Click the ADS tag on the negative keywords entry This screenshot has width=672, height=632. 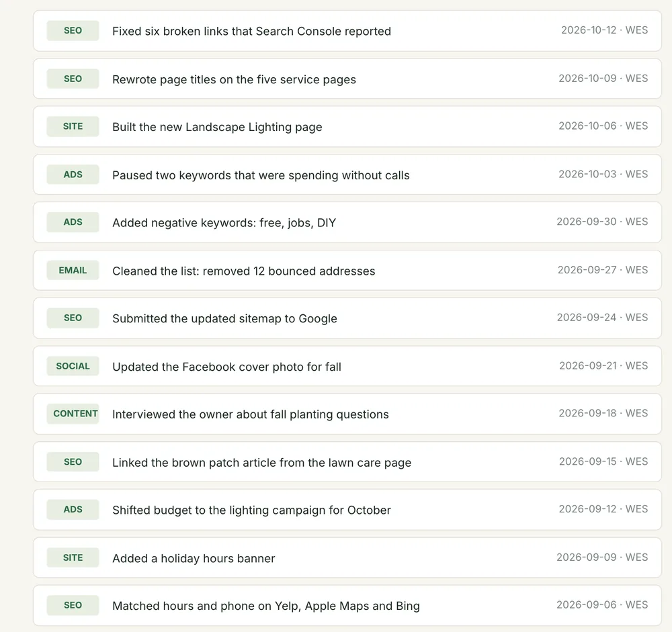coord(73,222)
